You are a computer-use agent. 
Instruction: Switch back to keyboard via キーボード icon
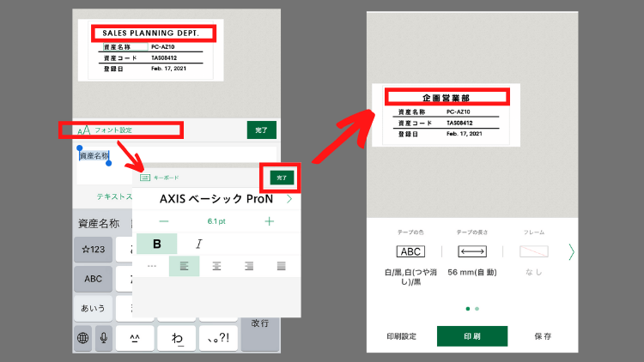click(145, 178)
